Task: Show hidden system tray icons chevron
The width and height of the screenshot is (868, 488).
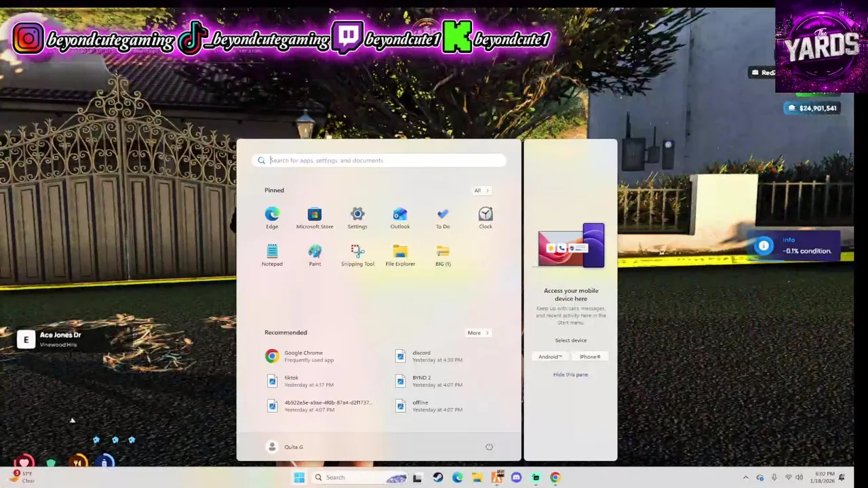Action: coord(745,478)
